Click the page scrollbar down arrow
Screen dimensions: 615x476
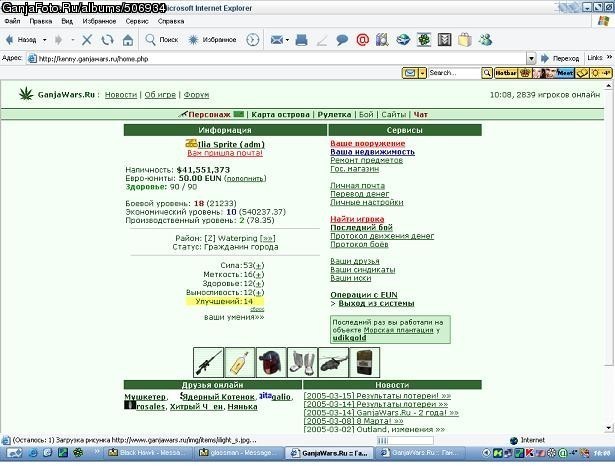click(x=609, y=428)
